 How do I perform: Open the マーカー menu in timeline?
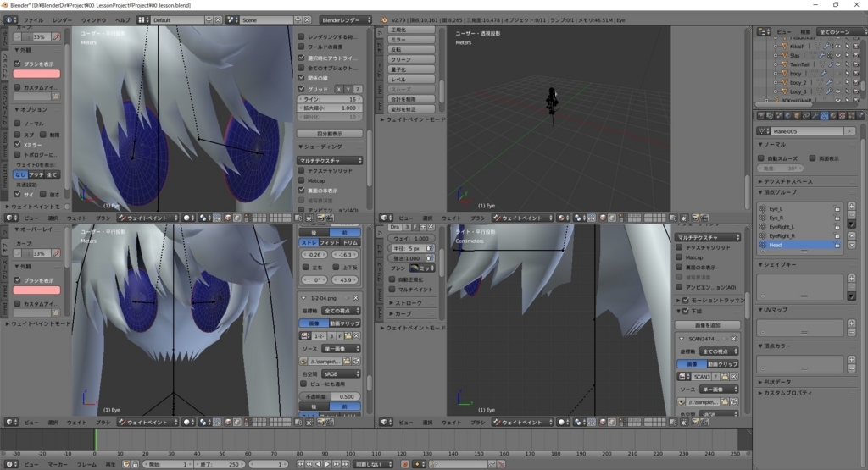58,464
